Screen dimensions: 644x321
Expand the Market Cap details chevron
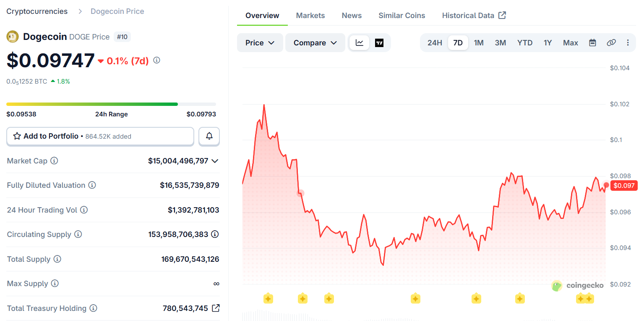214,161
